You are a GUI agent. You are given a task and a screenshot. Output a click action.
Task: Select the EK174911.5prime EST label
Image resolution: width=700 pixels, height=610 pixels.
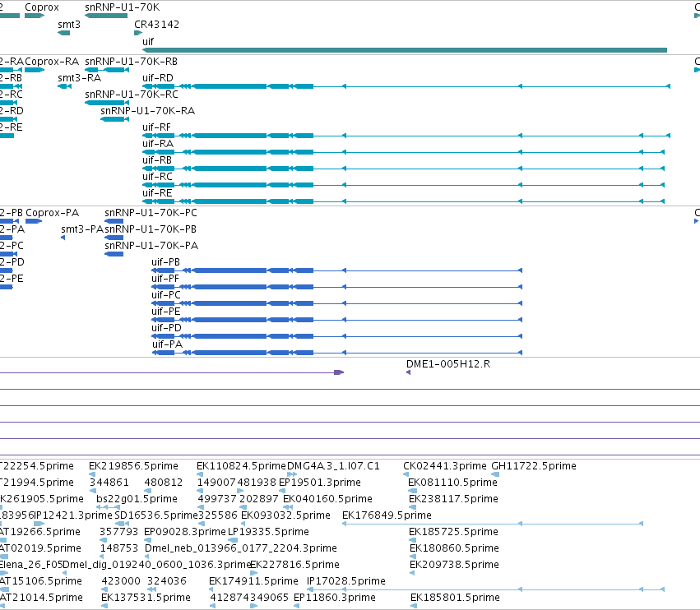[x=253, y=581]
